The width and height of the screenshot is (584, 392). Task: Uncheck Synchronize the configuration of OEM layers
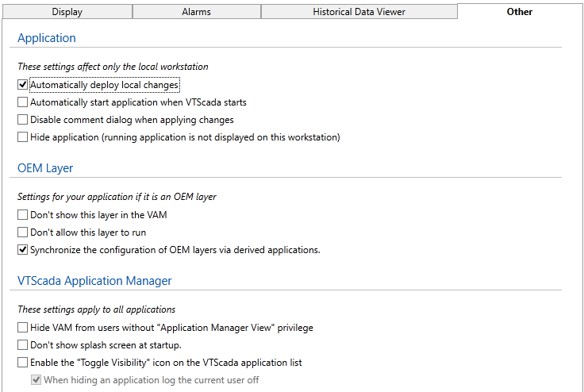coord(22,250)
